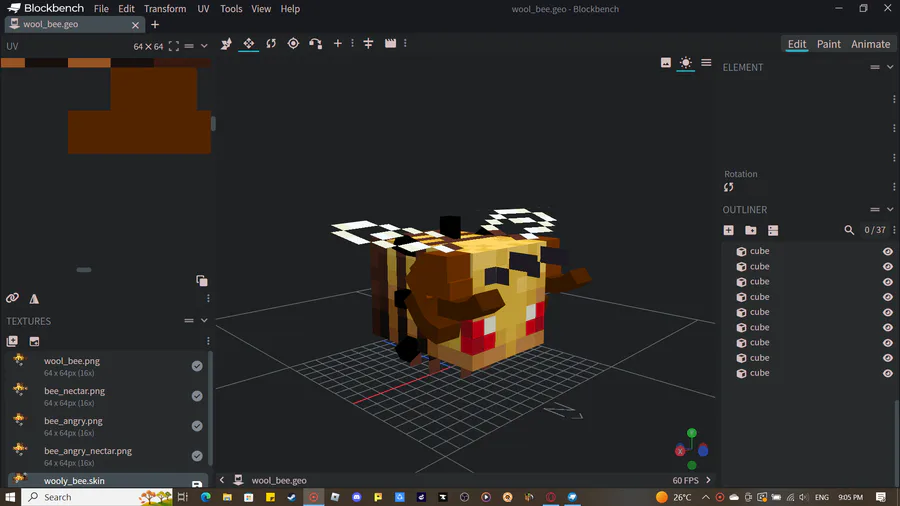Click the UV fullscreen expand icon
Viewport: 900px width, 506px height.
click(x=173, y=46)
